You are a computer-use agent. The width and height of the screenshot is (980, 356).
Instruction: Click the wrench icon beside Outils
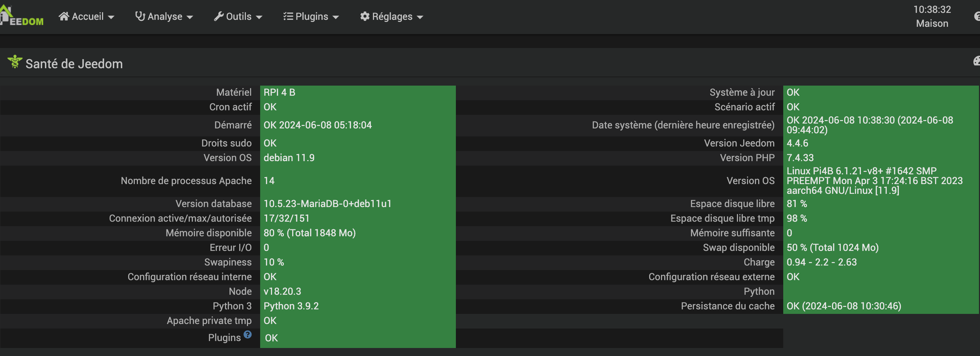[x=218, y=16]
